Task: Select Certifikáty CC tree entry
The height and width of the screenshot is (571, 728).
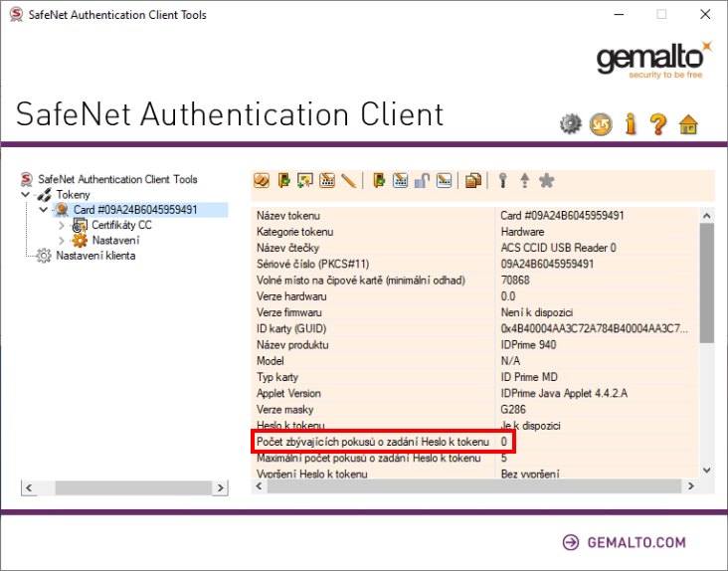Action: pos(121,225)
